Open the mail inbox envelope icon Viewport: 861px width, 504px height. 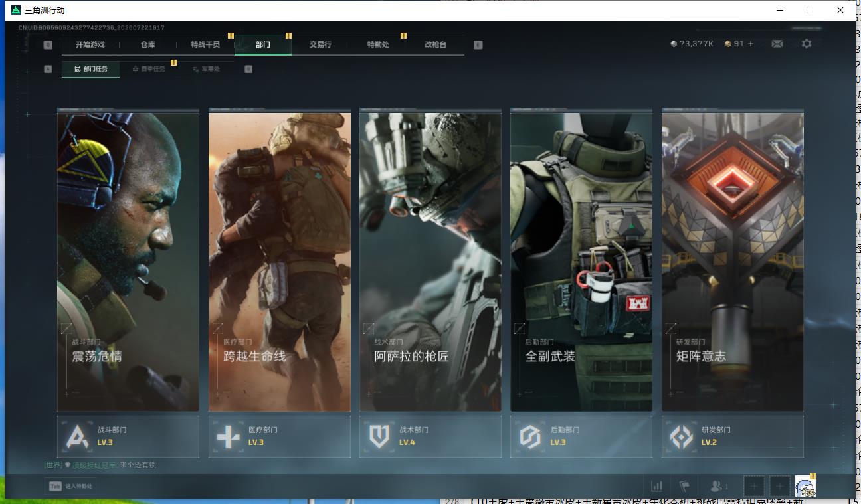pos(777,44)
